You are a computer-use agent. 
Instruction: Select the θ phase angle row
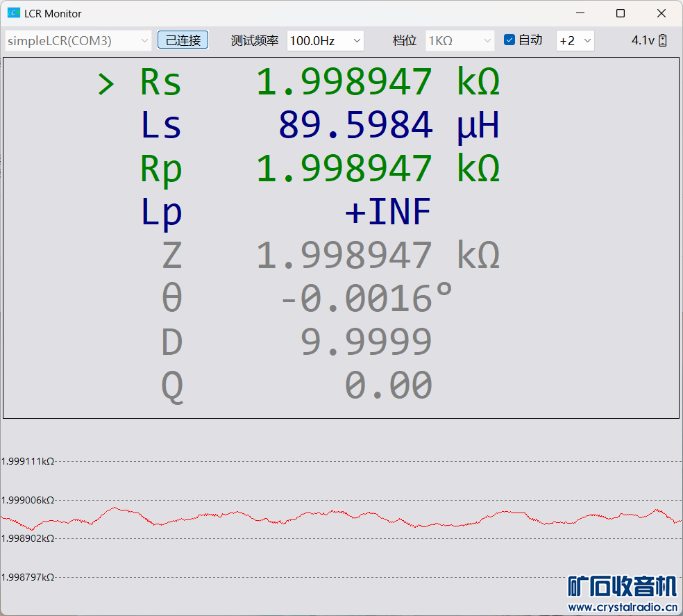click(305, 299)
